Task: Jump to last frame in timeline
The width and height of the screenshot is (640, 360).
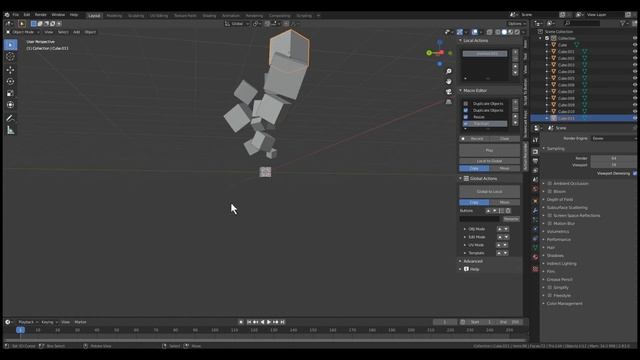Action: point(282,322)
